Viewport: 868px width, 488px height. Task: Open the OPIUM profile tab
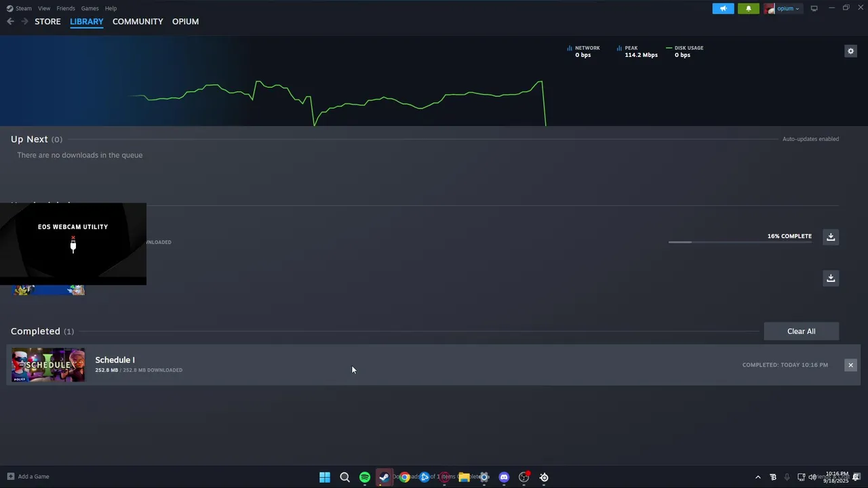[x=185, y=22]
